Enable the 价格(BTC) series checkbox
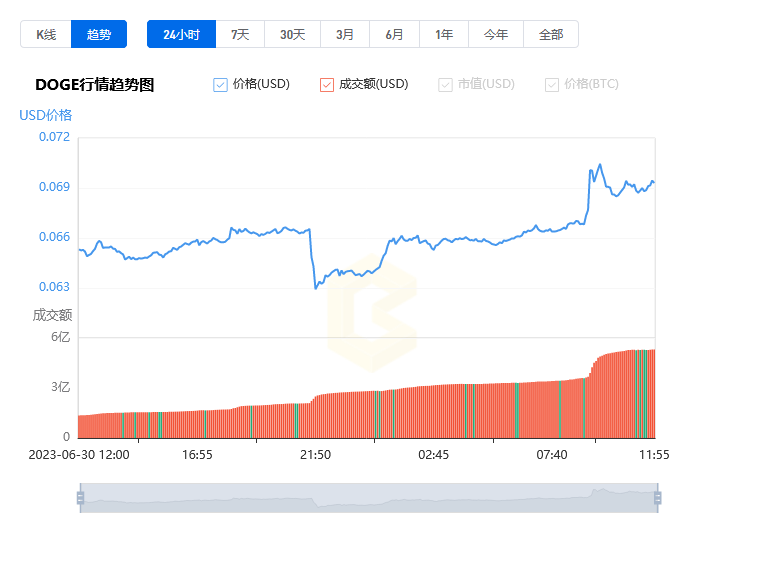 tap(552, 85)
